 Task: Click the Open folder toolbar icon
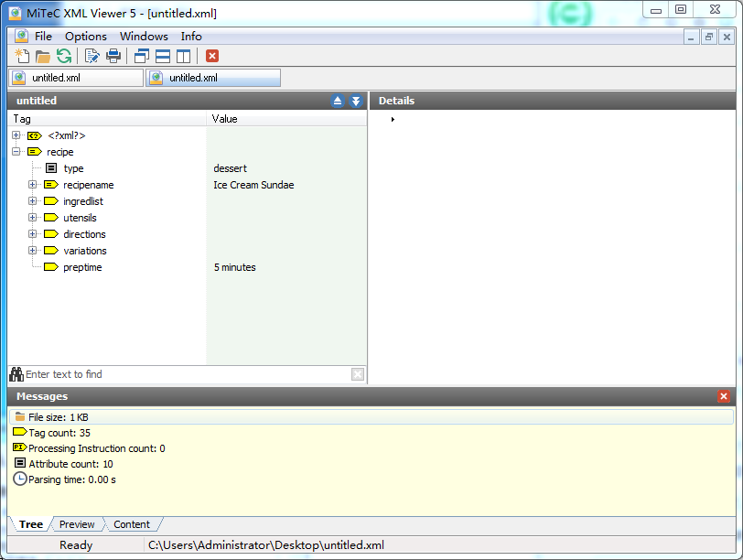(43, 56)
